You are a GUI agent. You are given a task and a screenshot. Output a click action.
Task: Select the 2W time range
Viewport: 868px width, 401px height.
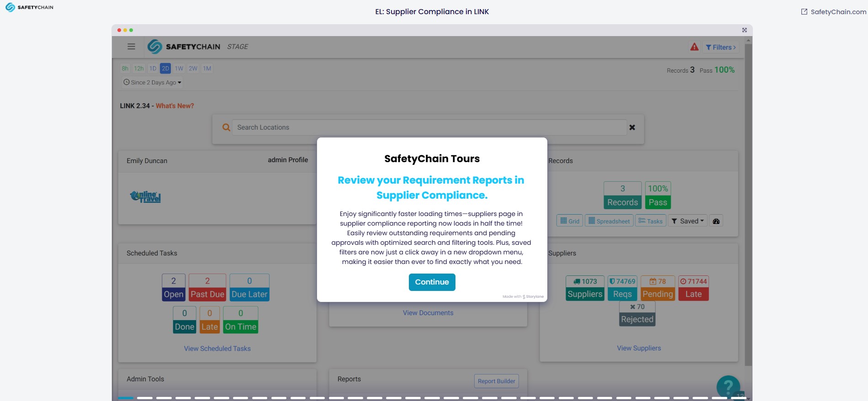tap(193, 69)
